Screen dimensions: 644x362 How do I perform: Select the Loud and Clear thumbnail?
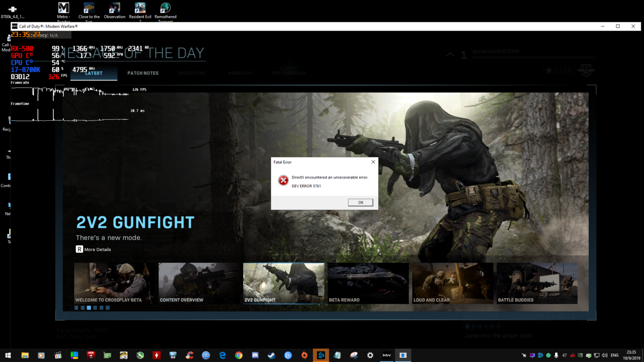coord(453,283)
